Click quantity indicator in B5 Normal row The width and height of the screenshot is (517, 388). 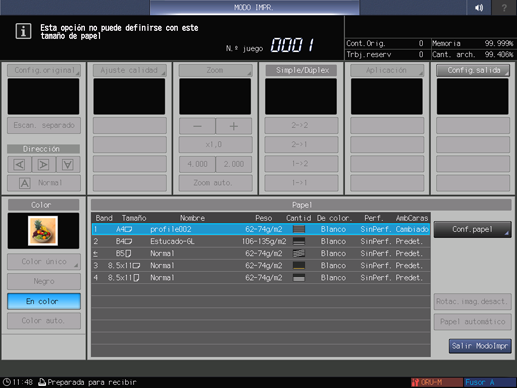point(299,254)
